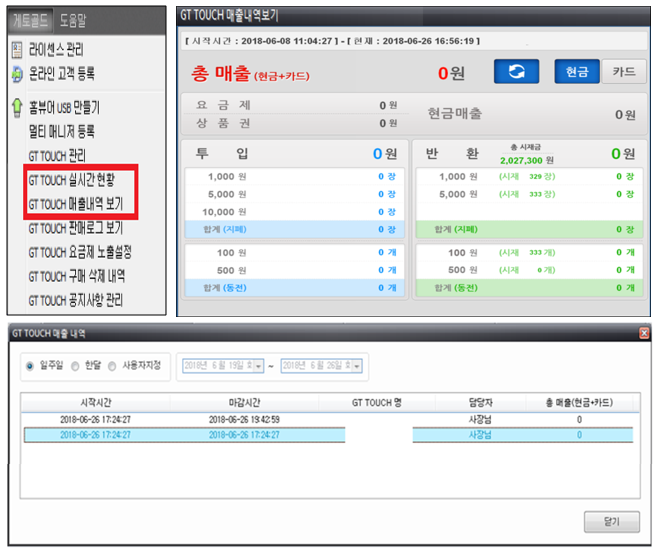
Task: Choose GT TOUCH 관리 menu item
Action: pyautogui.click(x=57, y=156)
